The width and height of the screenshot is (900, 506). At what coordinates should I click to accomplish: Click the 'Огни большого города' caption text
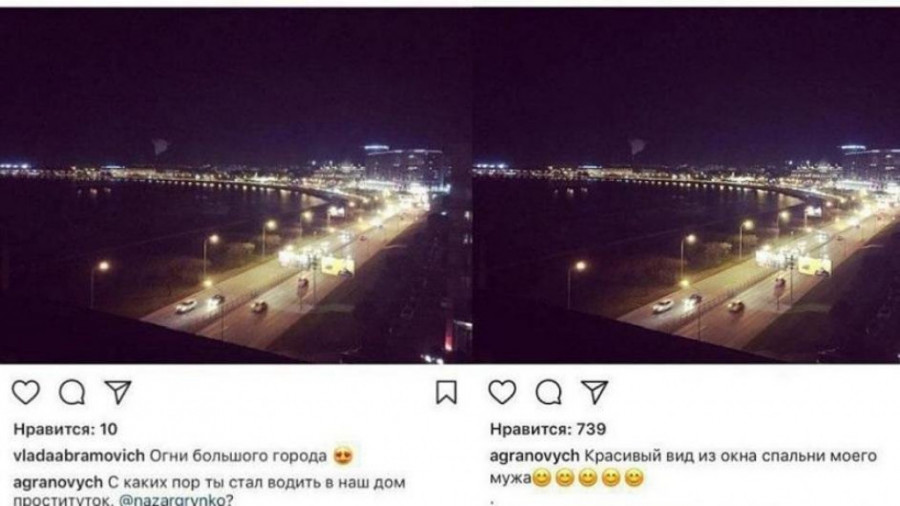[x=238, y=456]
